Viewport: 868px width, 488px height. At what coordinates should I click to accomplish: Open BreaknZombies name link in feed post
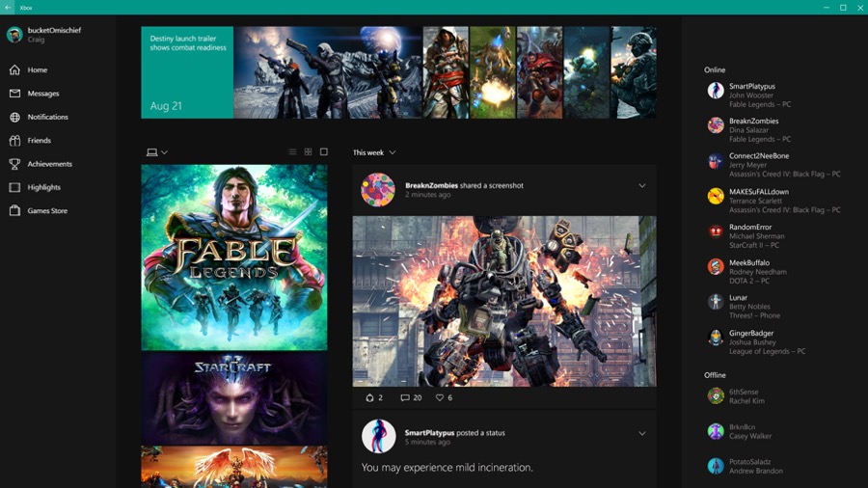tap(431, 185)
